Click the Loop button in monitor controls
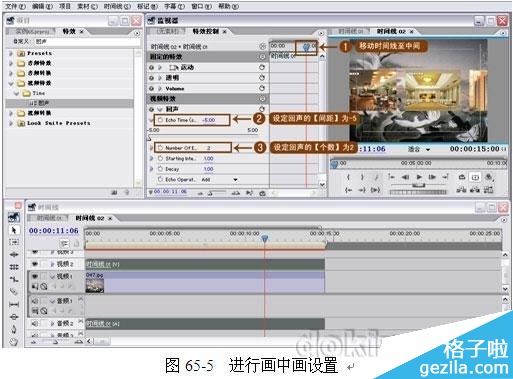 (x=462, y=177)
